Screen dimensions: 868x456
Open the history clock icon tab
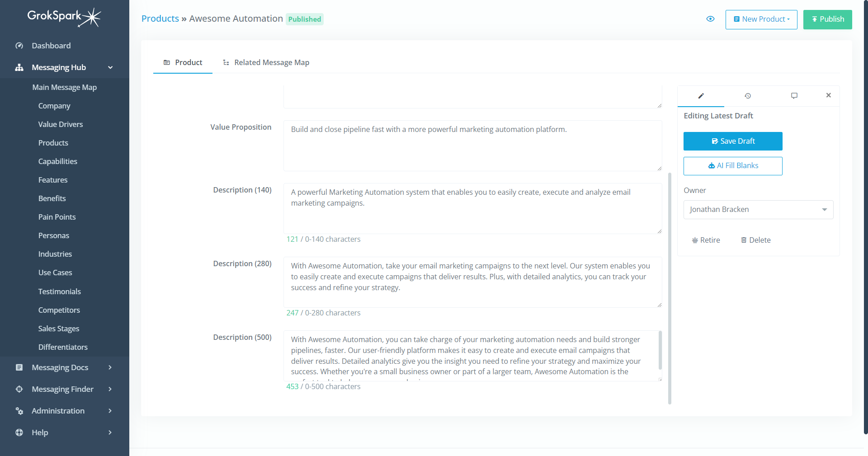(748, 96)
